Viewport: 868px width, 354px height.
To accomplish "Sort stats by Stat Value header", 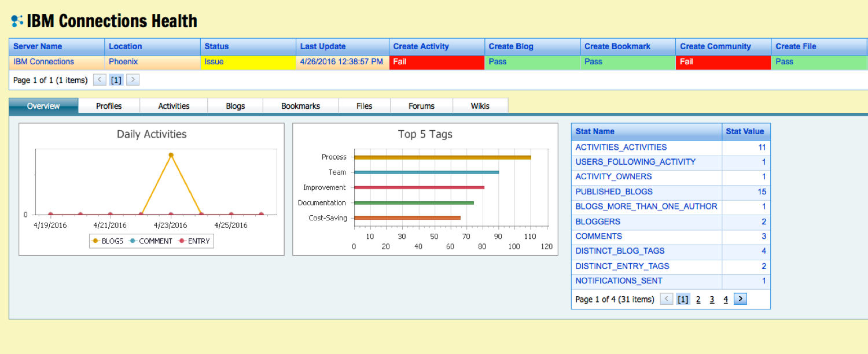I will coord(746,131).
